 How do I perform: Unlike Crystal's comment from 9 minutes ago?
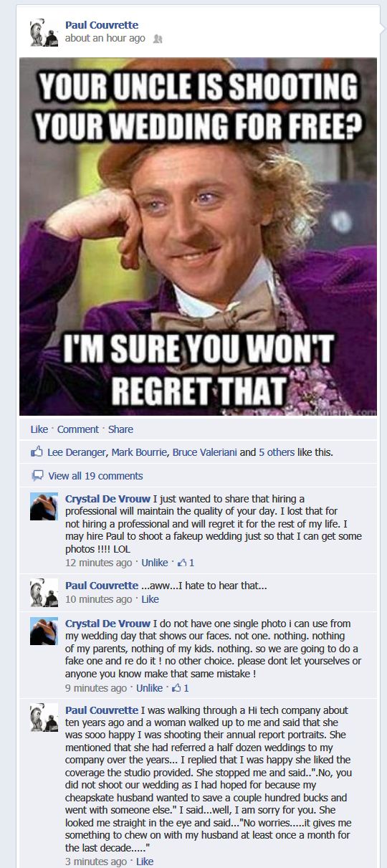click(x=149, y=688)
